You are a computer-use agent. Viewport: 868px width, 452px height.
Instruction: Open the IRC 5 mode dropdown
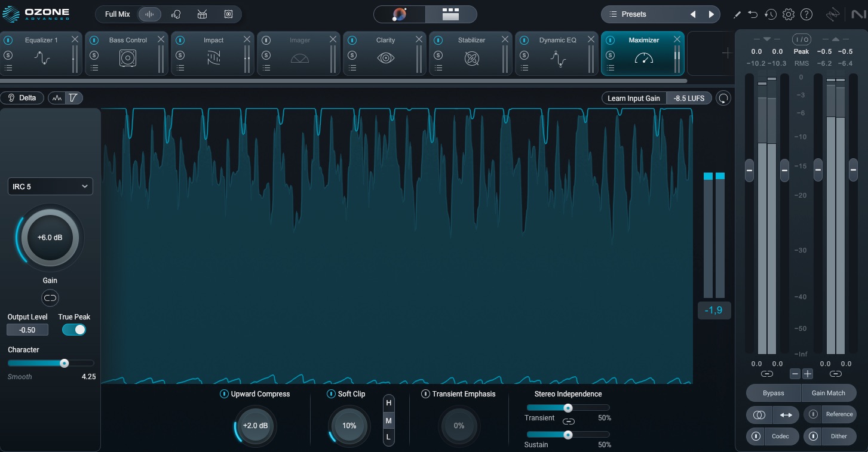pos(50,186)
